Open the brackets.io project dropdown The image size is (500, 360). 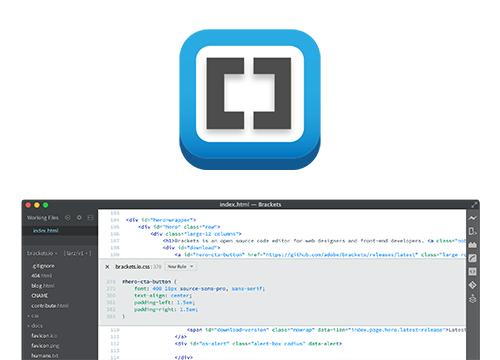[42, 253]
